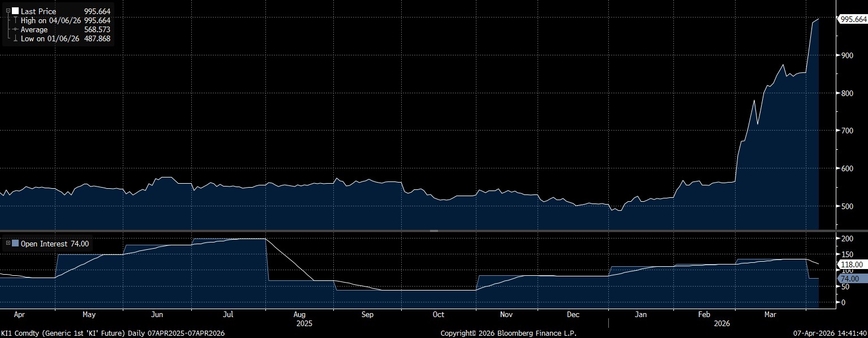
Task: Grab the divider handle between chart panels
Action: (x=434, y=231)
